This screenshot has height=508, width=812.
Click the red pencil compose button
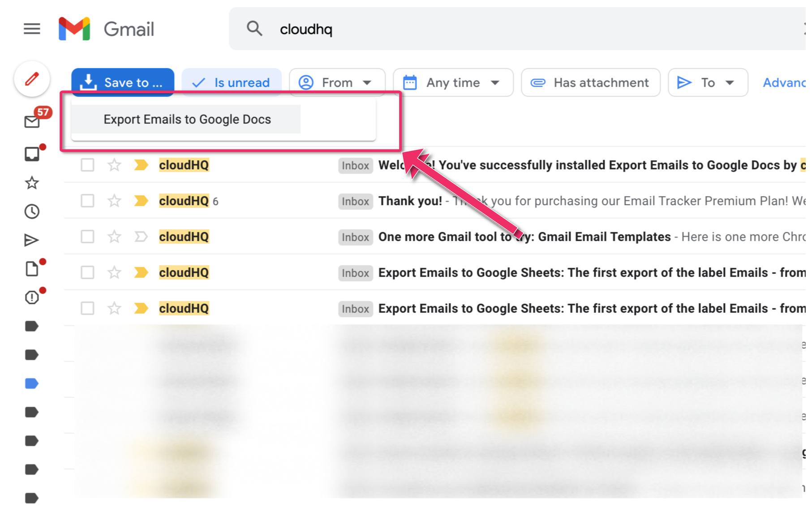click(x=32, y=79)
